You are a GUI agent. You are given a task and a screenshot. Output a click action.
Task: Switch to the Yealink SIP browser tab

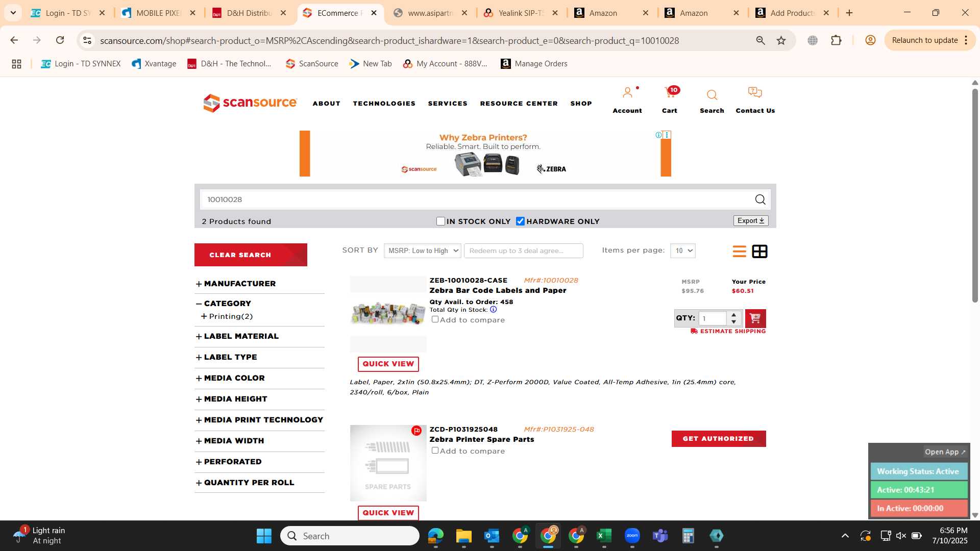pos(521,13)
